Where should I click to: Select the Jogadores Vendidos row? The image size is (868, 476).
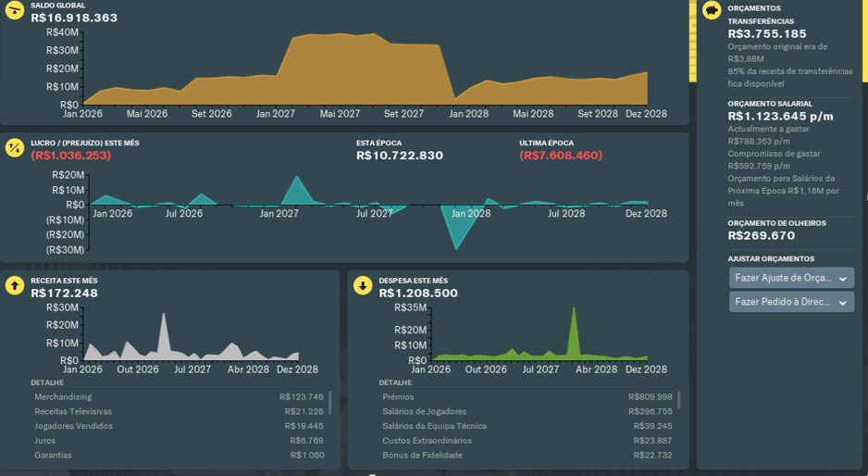click(179, 426)
